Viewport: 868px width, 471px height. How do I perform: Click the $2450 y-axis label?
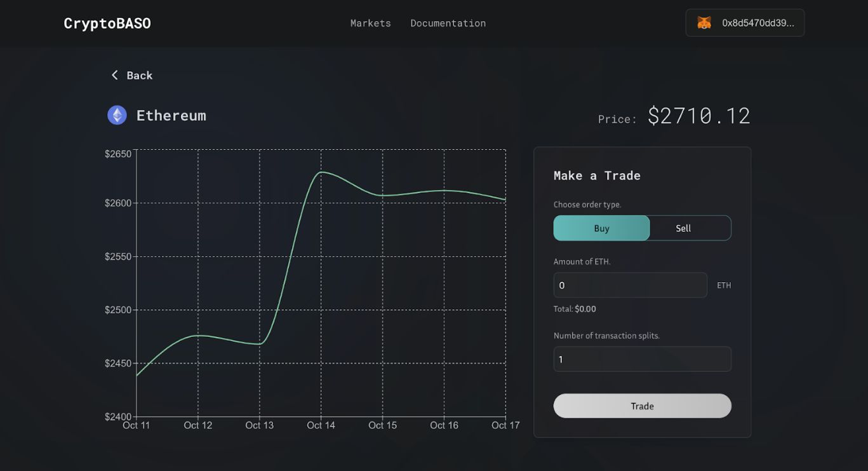[x=118, y=364]
